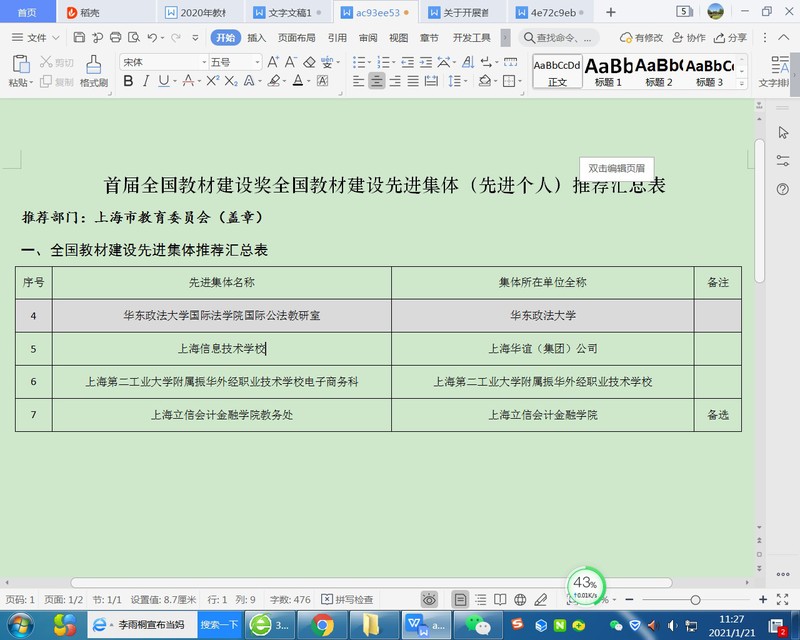Click the Undo arrow icon

[x=152, y=38]
